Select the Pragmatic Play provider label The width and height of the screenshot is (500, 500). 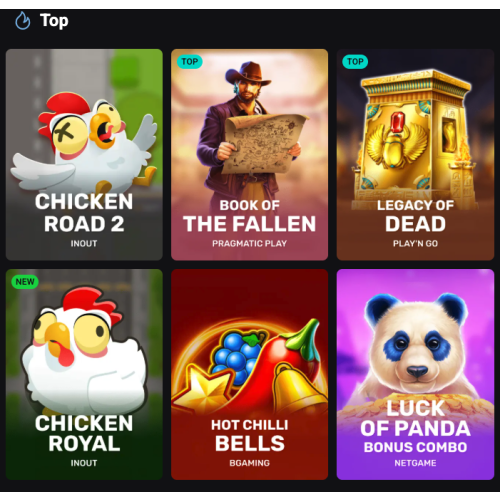click(249, 244)
